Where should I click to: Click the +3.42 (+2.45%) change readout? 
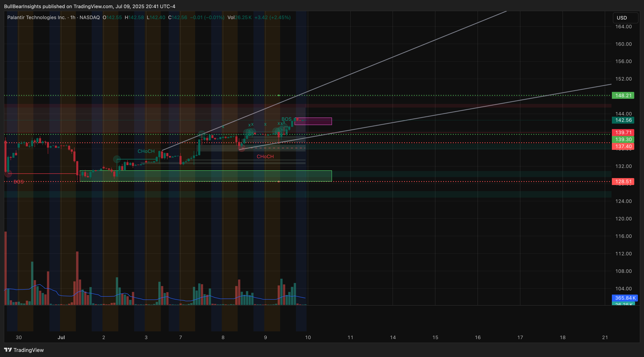coord(272,17)
